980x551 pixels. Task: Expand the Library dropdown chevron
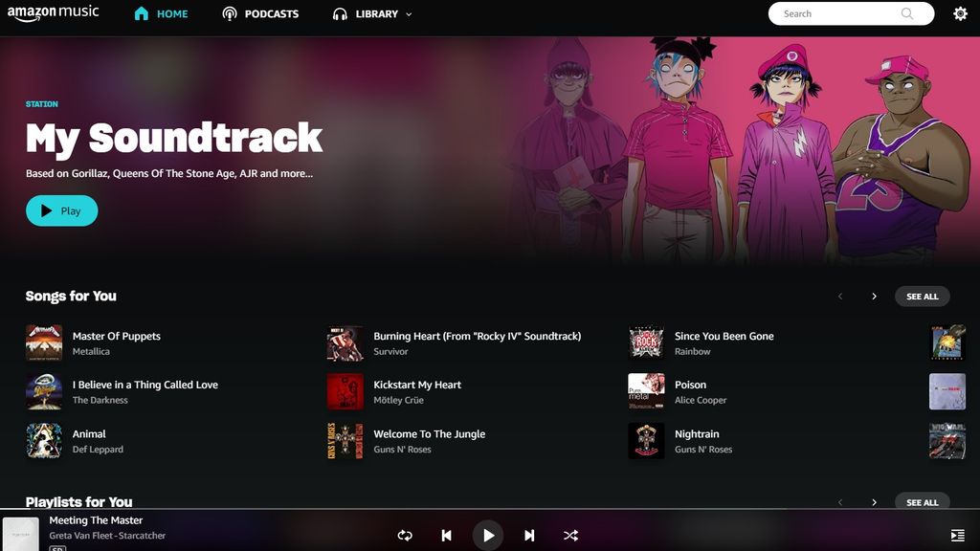pos(408,14)
